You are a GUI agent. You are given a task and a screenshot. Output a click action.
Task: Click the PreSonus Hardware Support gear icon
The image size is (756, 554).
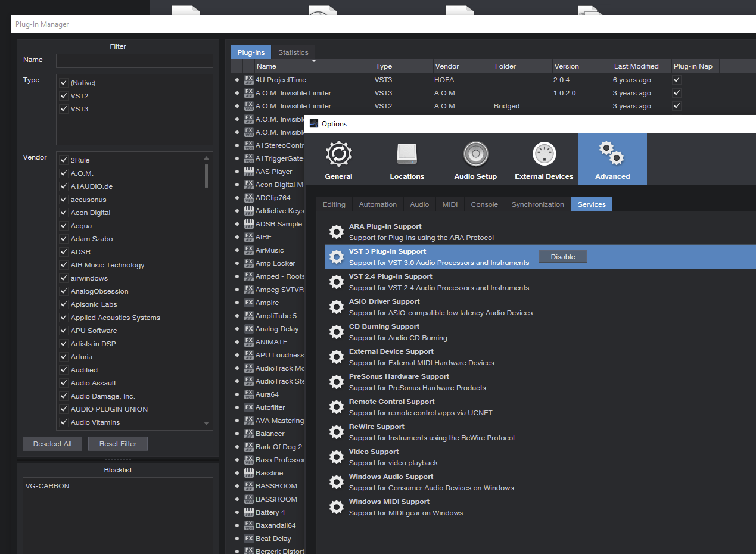pyautogui.click(x=337, y=382)
